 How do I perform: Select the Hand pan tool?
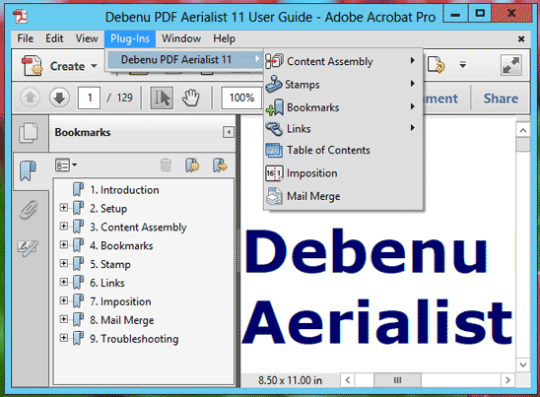[190, 98]
